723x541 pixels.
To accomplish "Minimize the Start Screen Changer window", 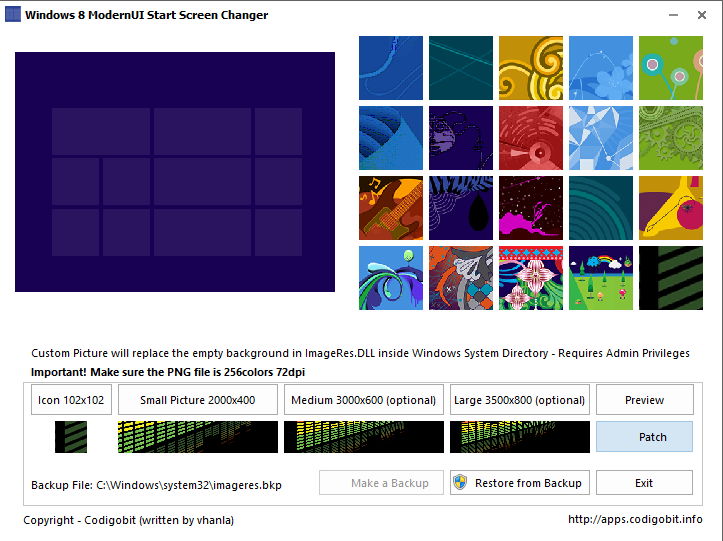I will pyautogui.click(x=673, y=15).
